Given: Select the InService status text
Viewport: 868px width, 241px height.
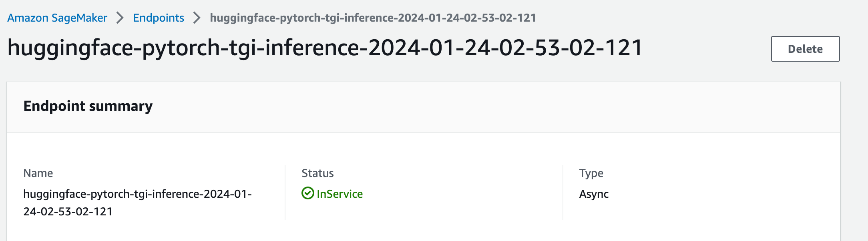Looking at the screenshot, I should tap(340, 194).
